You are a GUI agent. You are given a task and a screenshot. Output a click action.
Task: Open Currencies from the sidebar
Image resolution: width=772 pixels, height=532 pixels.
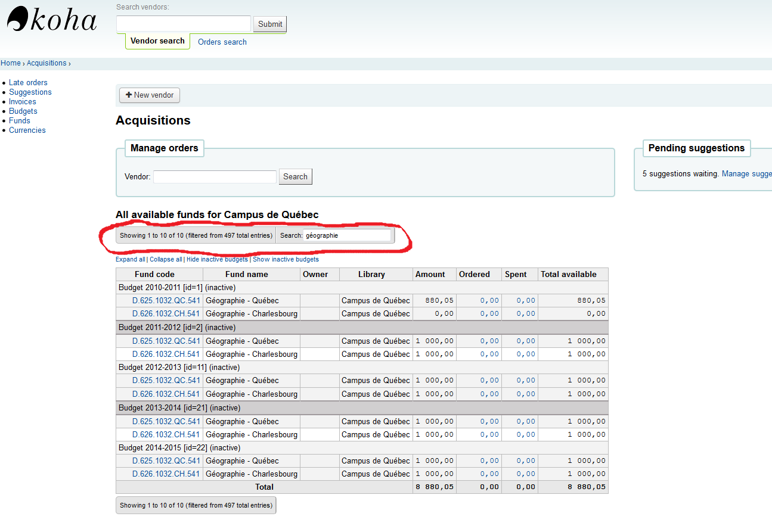27,130
